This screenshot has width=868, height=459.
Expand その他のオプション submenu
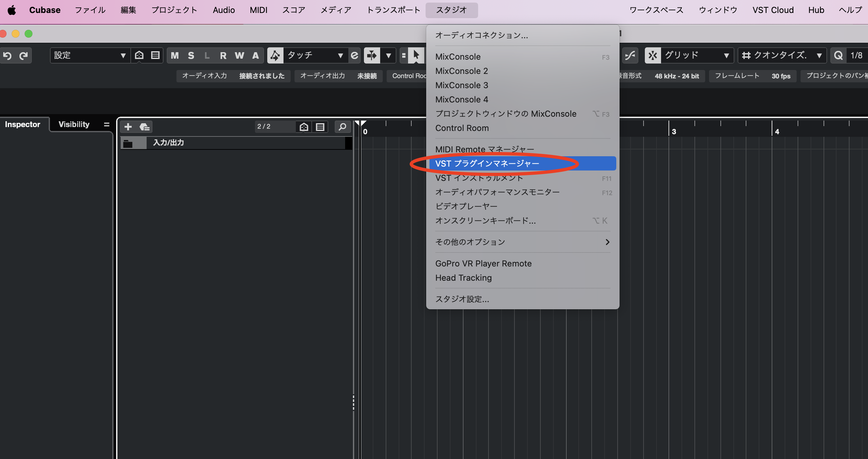[522, 242]
